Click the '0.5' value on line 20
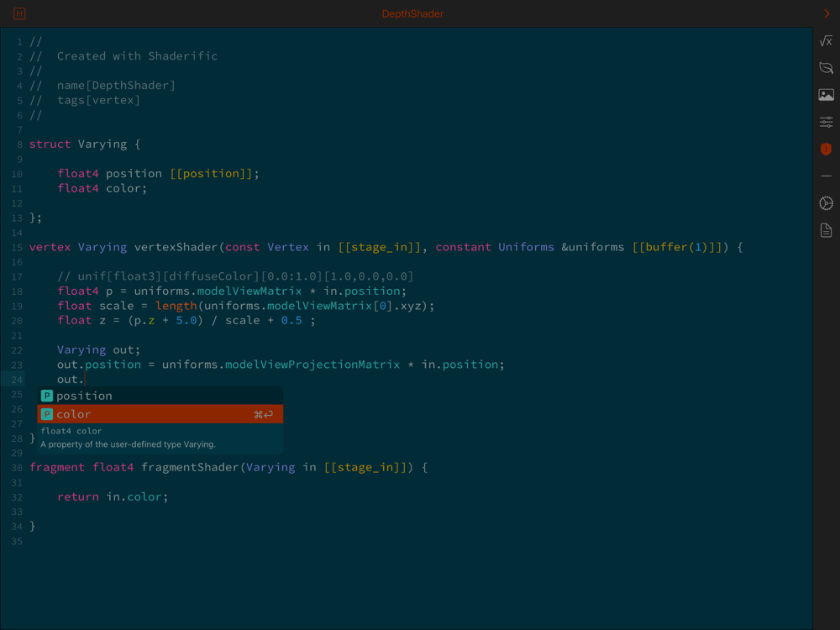 pos(291,320)
